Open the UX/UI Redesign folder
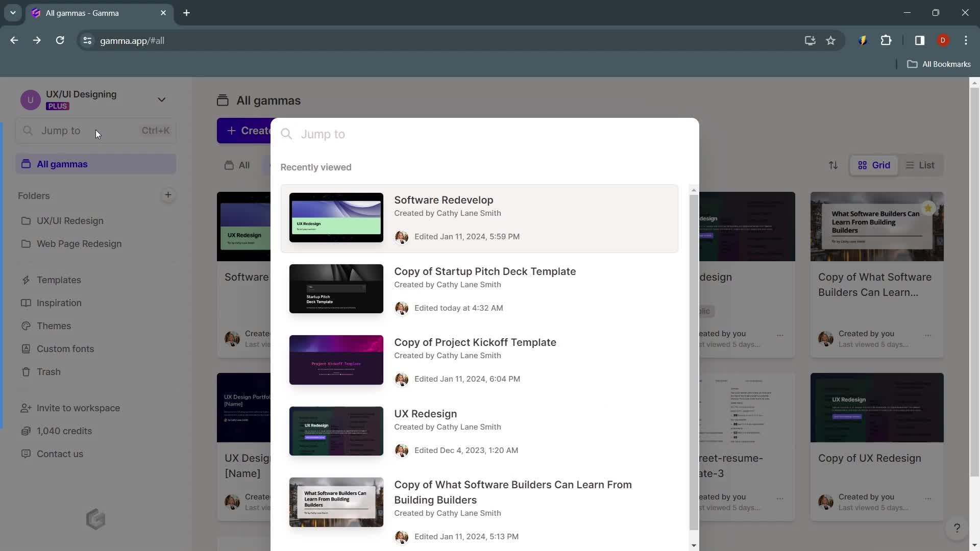 pyautogui.click(x=70, y=220)
